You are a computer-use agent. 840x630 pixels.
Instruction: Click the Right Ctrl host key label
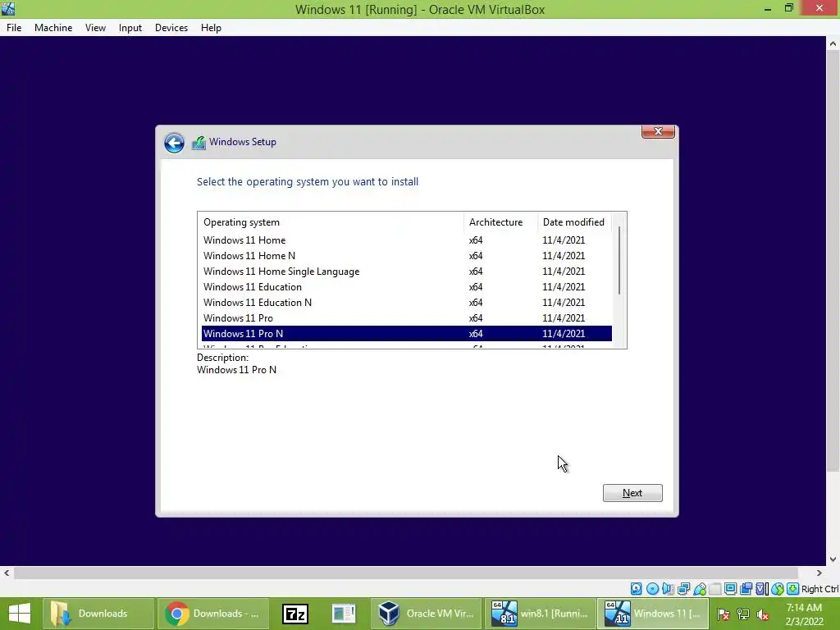(x=819, y=589)
